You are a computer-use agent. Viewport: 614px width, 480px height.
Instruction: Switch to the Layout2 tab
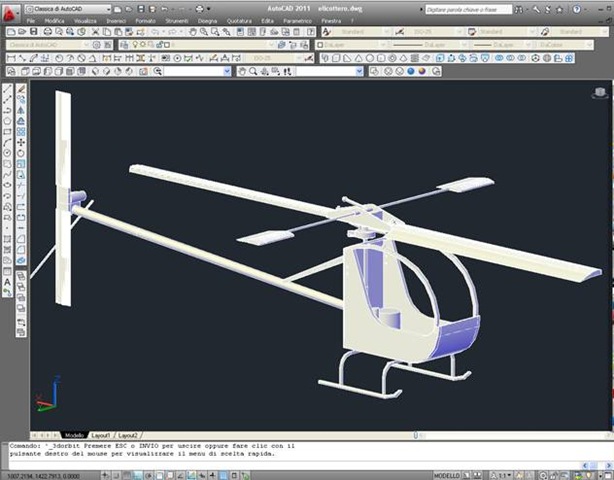pos(128,436)
